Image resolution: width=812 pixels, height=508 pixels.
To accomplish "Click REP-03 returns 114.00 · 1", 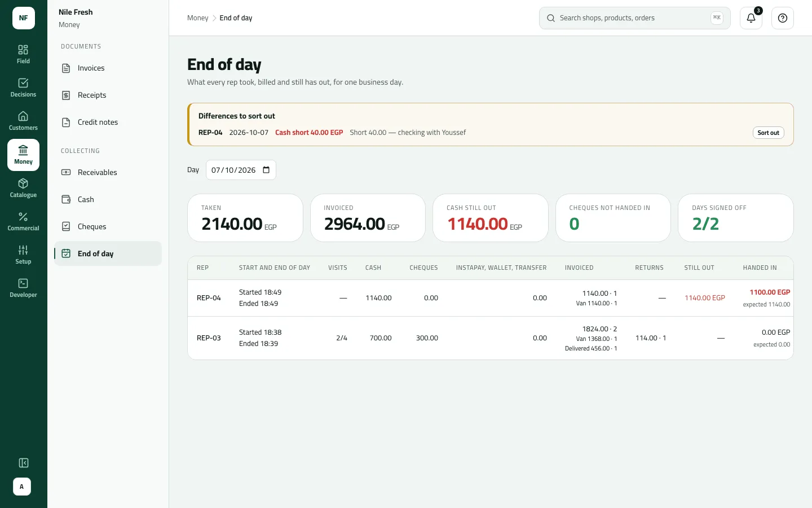I will point(651,338).
